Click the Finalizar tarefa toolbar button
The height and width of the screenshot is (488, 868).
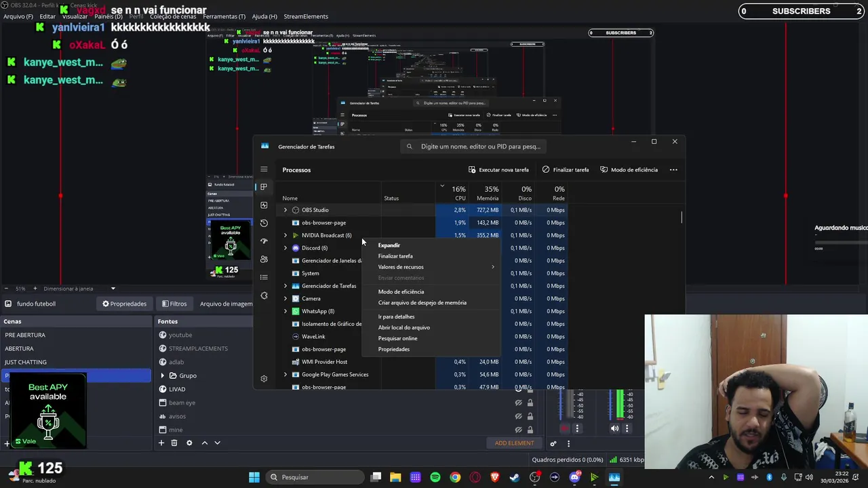(x=566, y=169)
